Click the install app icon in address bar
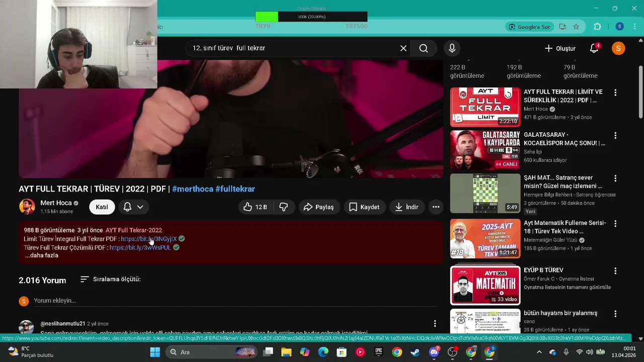The image size is (644, 362). pos(562,27)
